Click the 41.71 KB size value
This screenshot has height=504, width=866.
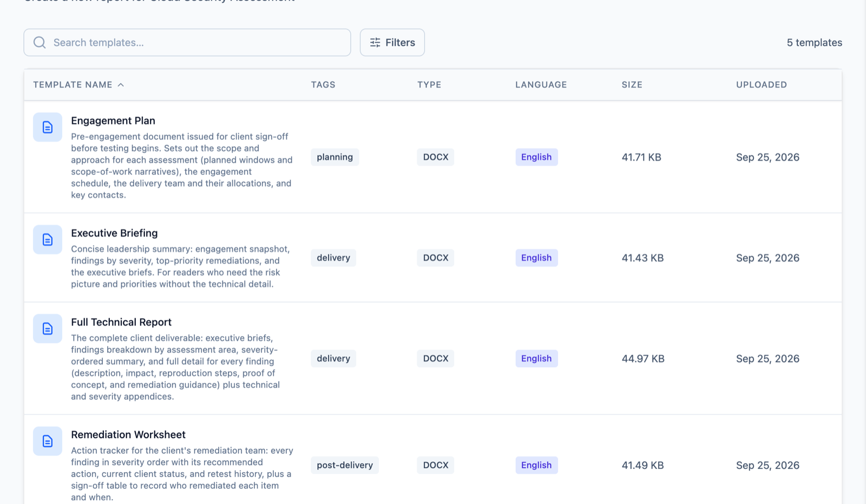click(x=641, y=157)
